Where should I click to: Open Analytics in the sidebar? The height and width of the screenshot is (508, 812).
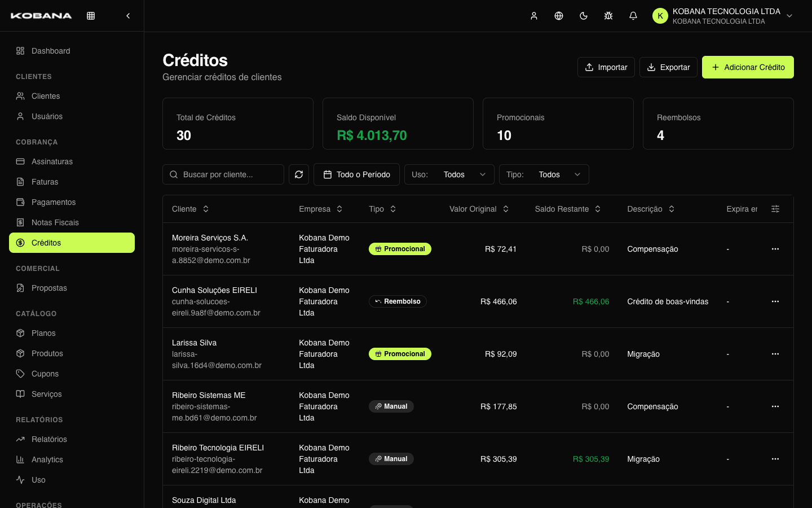click(x=72, y=459)
